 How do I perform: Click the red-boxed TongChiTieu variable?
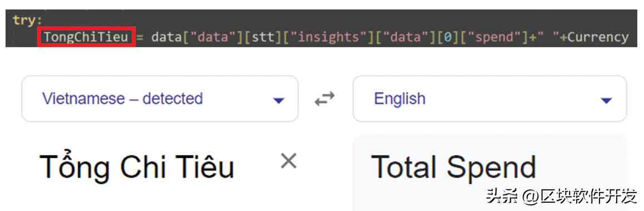click(86, 37)
